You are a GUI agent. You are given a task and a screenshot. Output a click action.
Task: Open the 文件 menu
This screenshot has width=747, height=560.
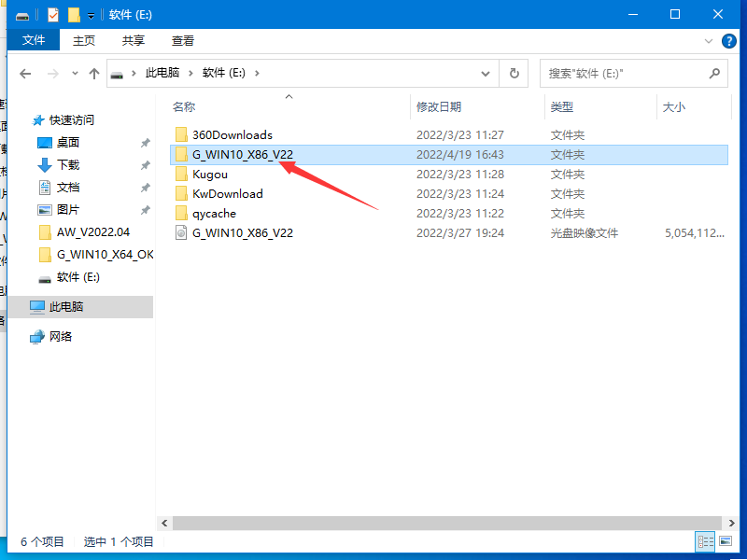coord(34,40)
